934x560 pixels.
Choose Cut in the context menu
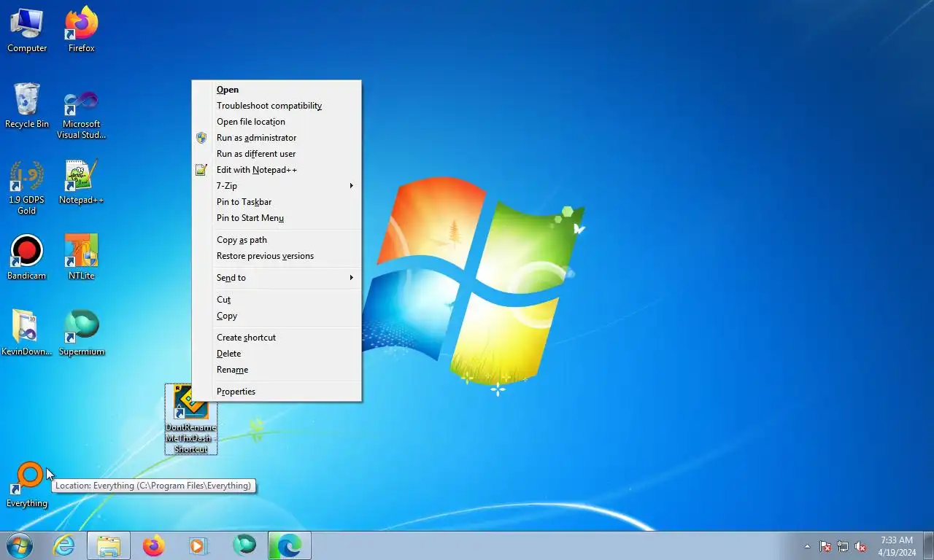click(277, 300)
